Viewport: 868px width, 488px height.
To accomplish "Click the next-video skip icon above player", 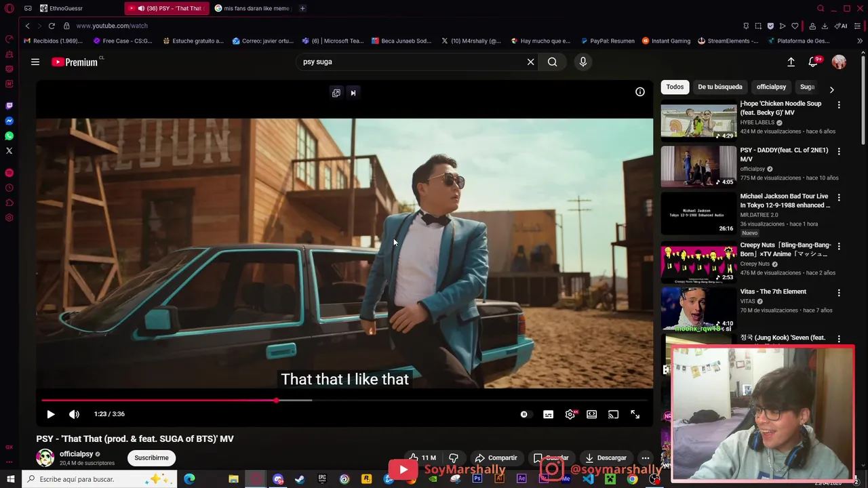I will tap(353, 93).
